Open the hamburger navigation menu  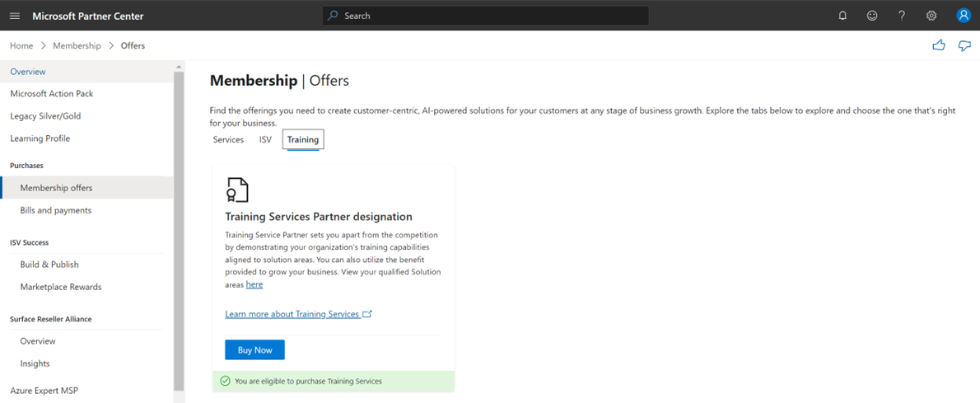[x=15, y=16]
